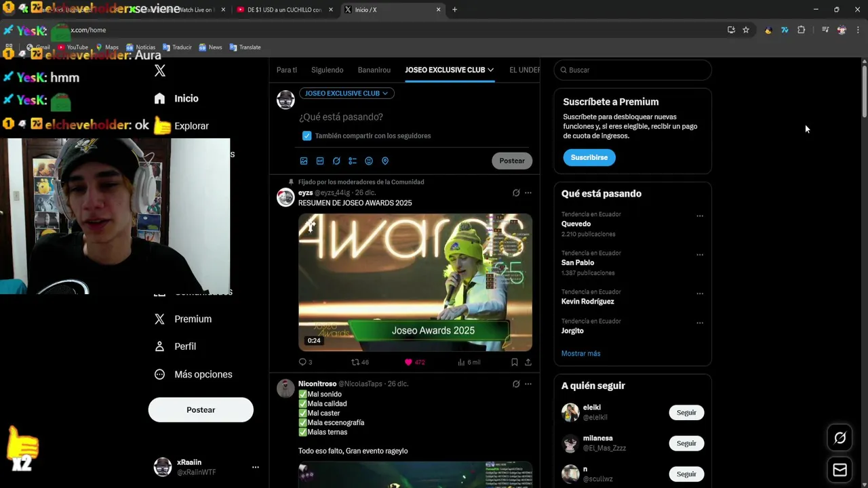The image size is (868, 488).
Task: Add GIF icon in composer
Action: coord(320,161)
